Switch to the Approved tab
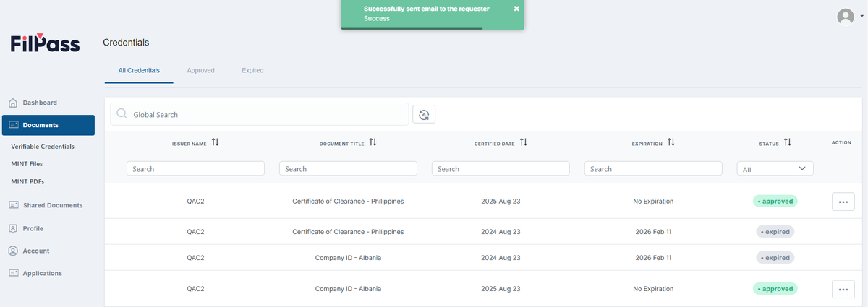Viewport: 868px width, 307px height. click(200, 70)
